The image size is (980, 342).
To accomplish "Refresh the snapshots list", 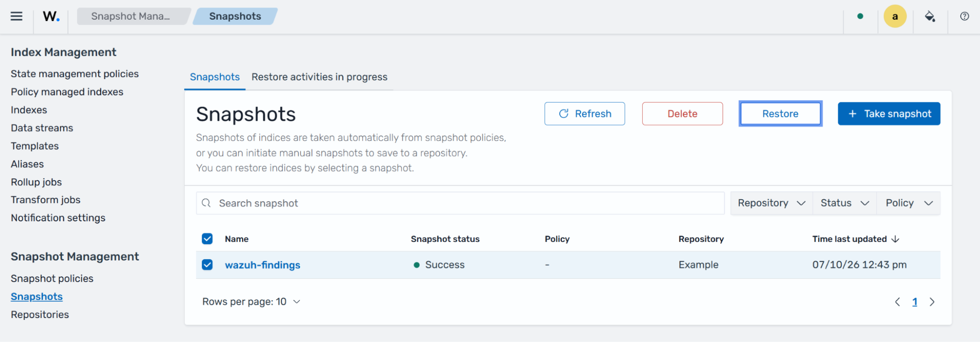I will [584, 114].
